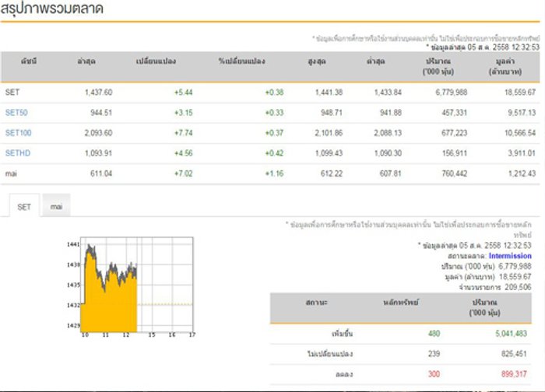This screenshot has height=392, width=545.
Task: Select SET50 low 941.88
Action: pyautogui.click(x=390, y=113)
